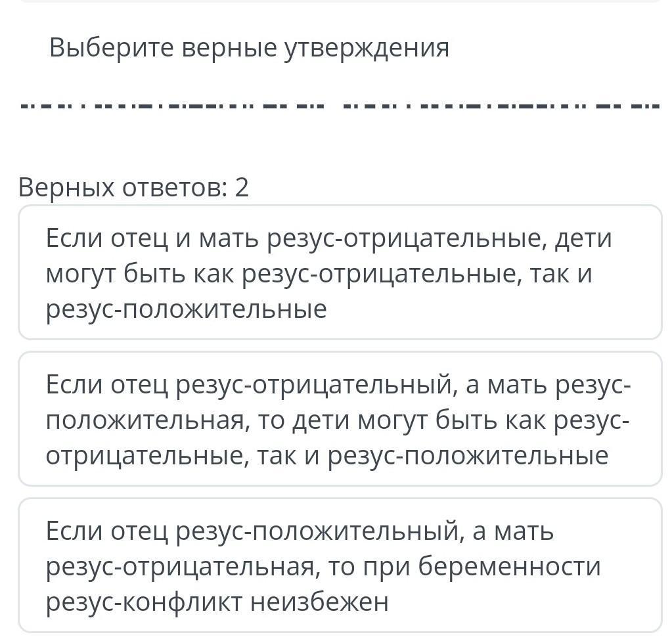This screenshot has width=672, height=643.
Task: Select the answer with Rh-negative father and Rh-positive mother
Action: [340, 419]
